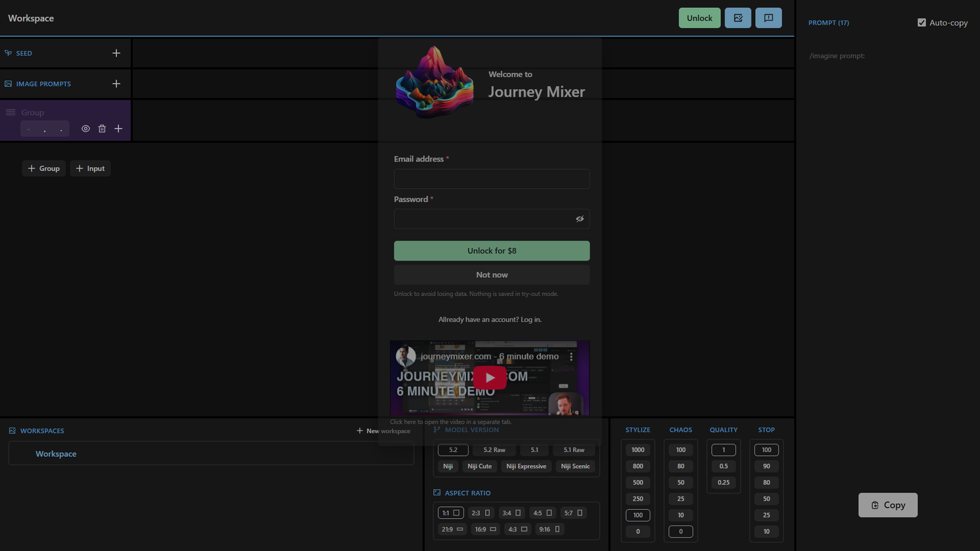Viewport: 980px width, 551px height.
Task: Set Stylize to 250
Action: point(638,499)
